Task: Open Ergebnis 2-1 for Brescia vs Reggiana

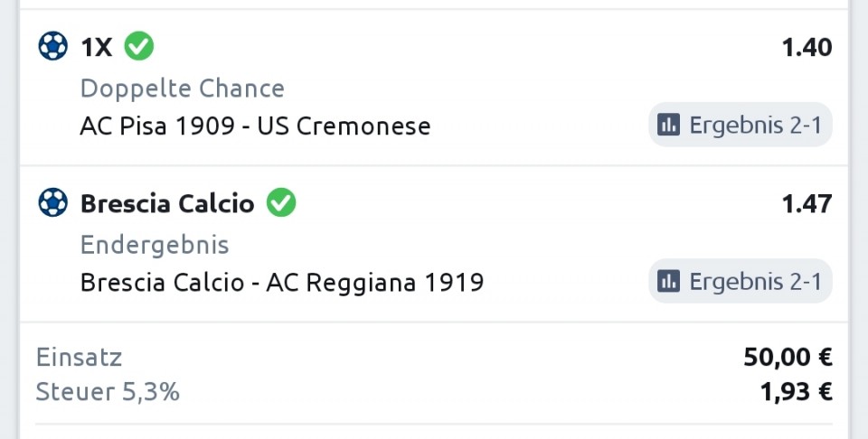Action: pyautogui.click(x=741, y=282)
